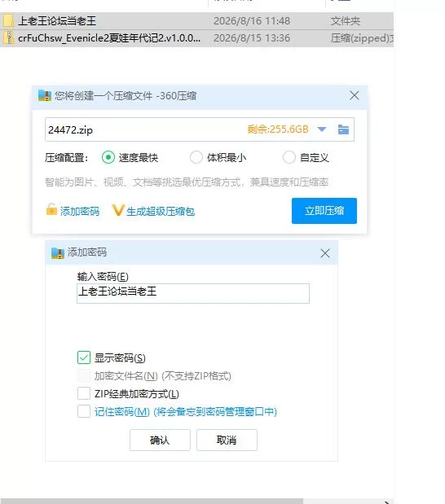Click the disabled 加密文件名(N) checkbox

pos(84,375)
